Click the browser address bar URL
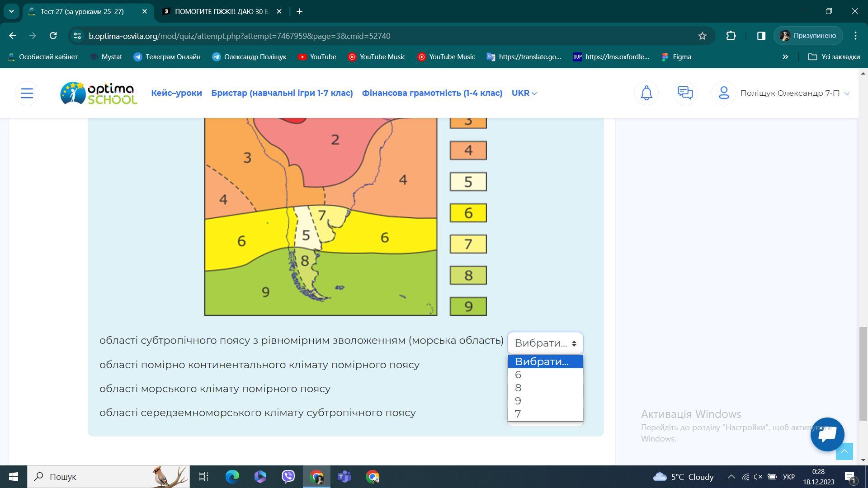This screenshot has width=868, height=488. coord(240,36)
